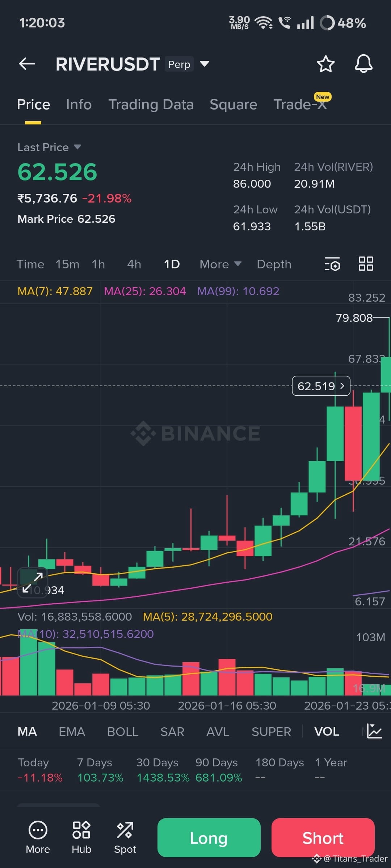Tap the 62.526 last price value

click(57, 172)
